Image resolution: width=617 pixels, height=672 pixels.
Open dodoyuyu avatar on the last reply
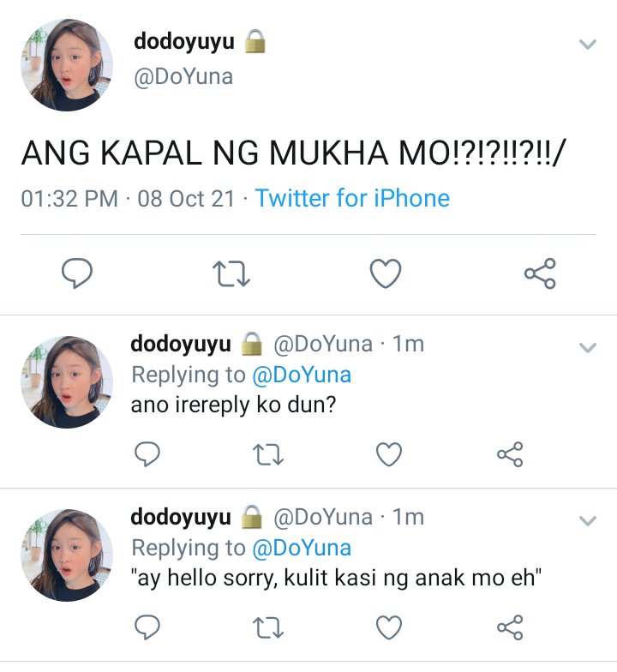(67, 555)
